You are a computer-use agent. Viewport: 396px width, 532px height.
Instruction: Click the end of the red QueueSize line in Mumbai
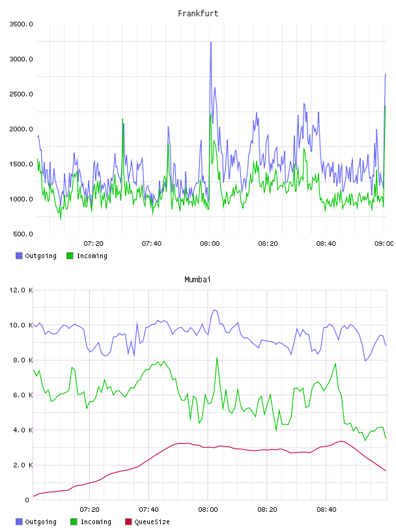click(x=386, y=470)
